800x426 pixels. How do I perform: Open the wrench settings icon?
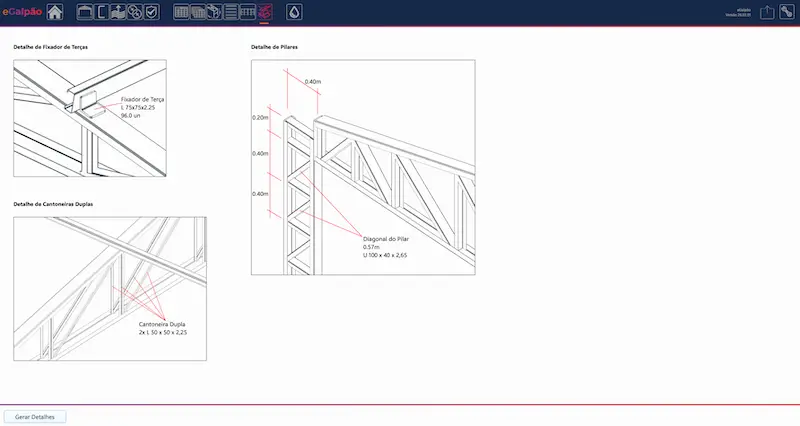point(787,12)
